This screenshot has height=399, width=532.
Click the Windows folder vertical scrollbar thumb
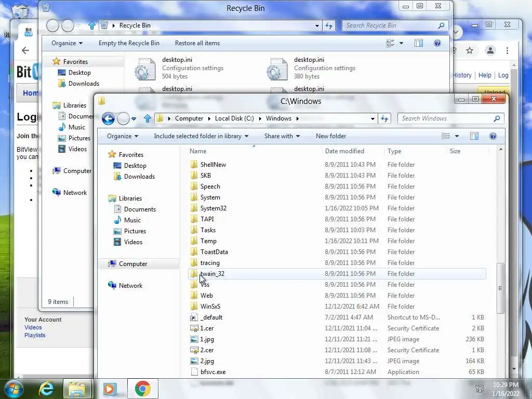(500, 288)
